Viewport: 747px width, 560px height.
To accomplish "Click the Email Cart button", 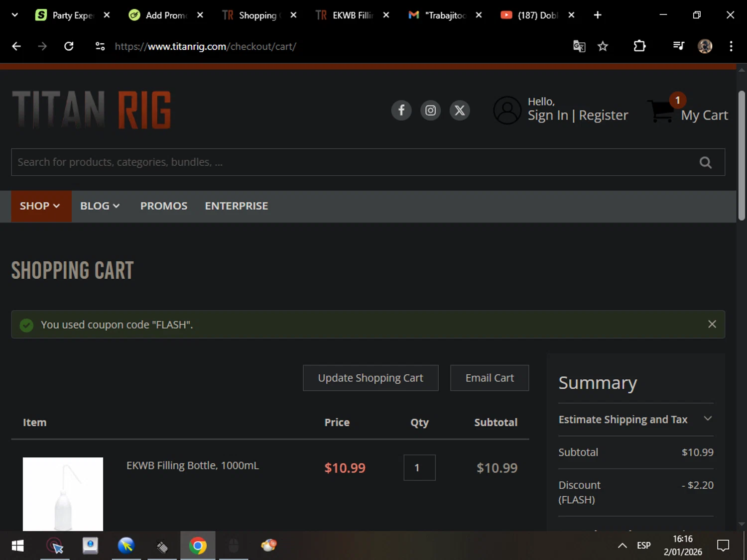I will pyautogui.click(x=490, y=378).
